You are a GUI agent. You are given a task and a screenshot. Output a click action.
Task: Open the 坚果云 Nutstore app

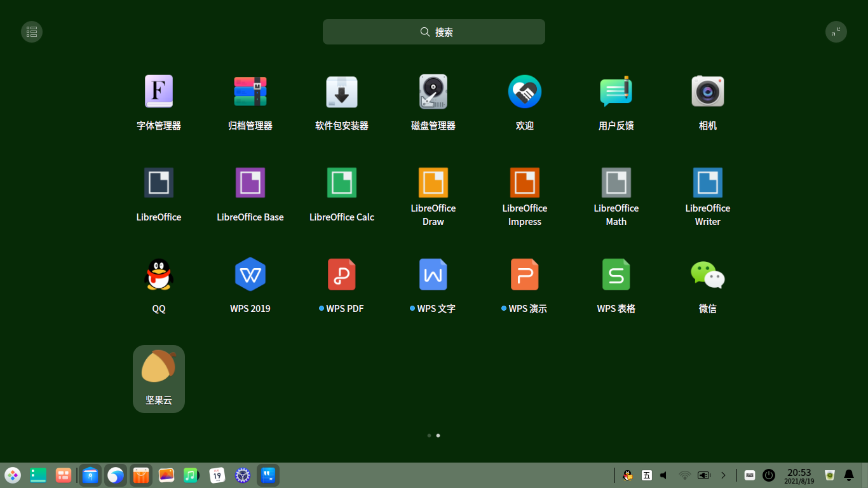click(159, 379)
